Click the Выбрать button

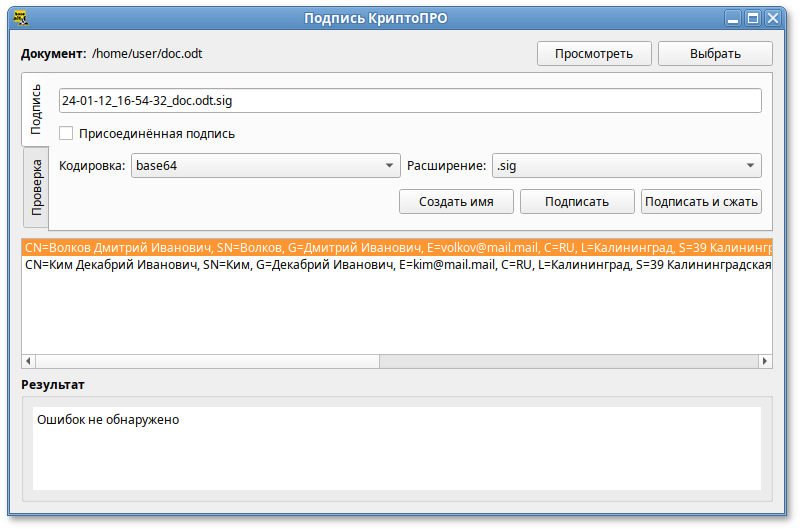(x=714, y=54)
